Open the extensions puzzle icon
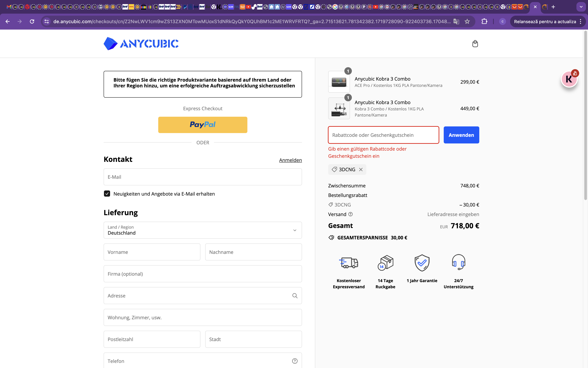This screenshot has width=588, height=368. [x=484, y=21]
